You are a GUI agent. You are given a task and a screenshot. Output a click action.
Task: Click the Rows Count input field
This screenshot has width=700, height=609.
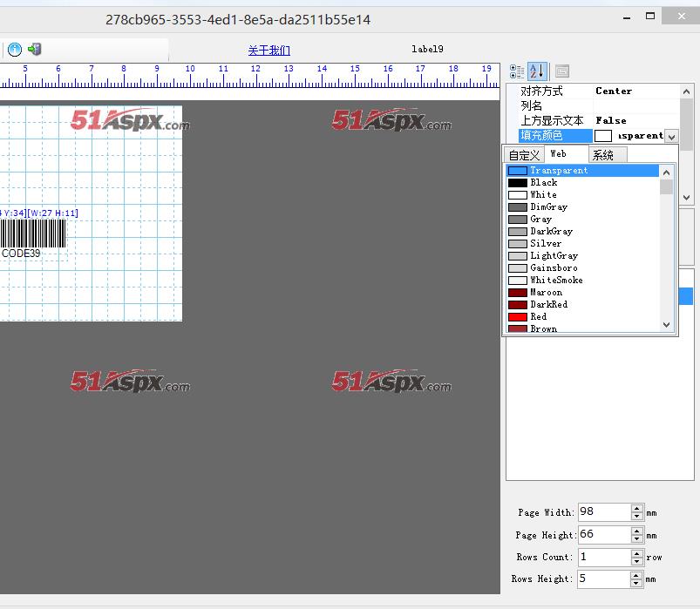pos(604,557)
